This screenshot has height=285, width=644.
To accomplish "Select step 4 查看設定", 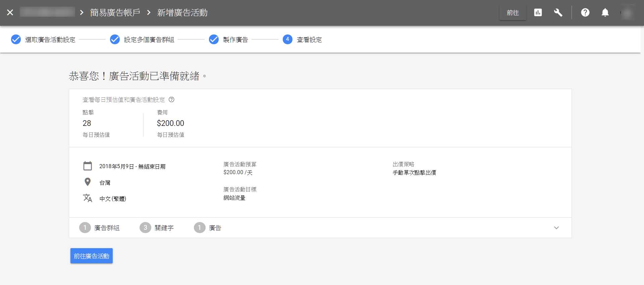I will click(303, 40).
